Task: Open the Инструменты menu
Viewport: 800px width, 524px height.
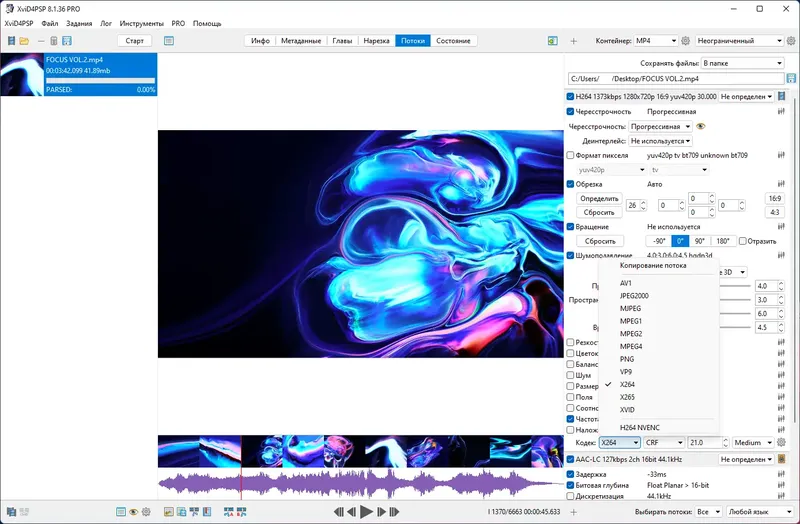Action: (141, 23)
